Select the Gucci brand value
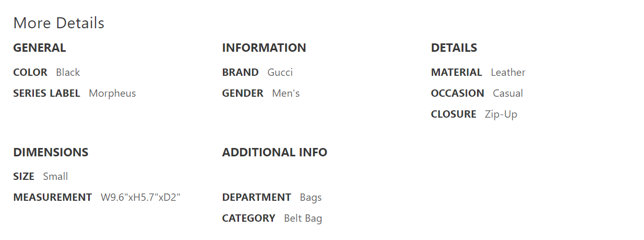644x240 pixels. pos(280,72)
